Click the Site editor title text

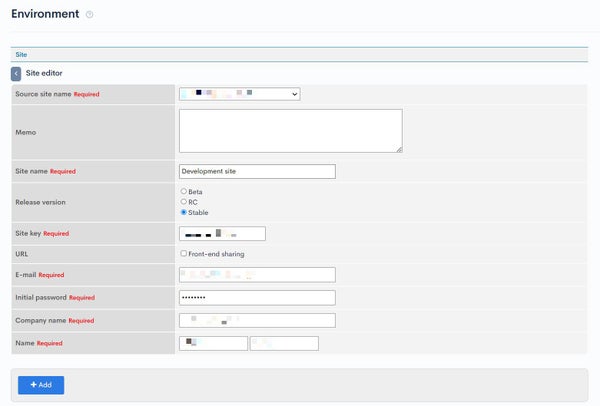(x=44, y=73)
